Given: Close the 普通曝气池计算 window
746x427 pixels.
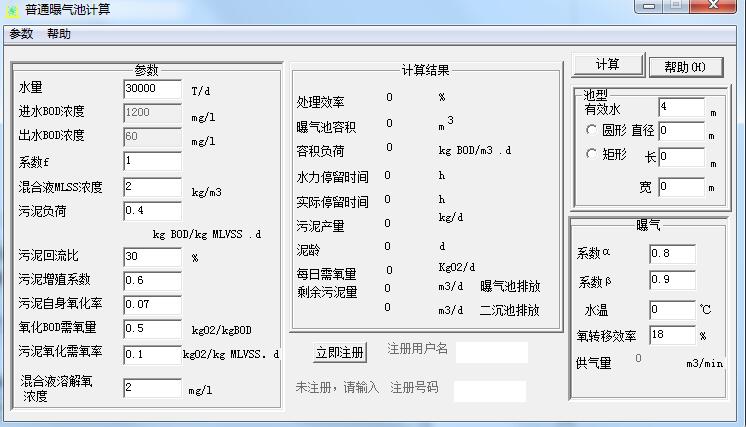Looking at the screenshot, I should pos(713,6).
